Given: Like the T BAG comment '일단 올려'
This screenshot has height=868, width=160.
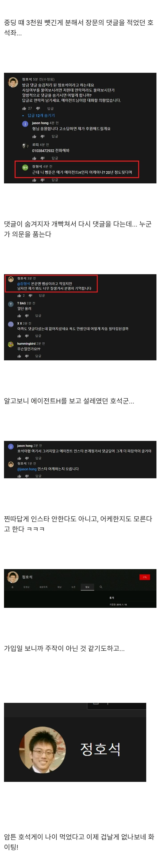Looking at the screenshot, I should (x=19, y=316).
